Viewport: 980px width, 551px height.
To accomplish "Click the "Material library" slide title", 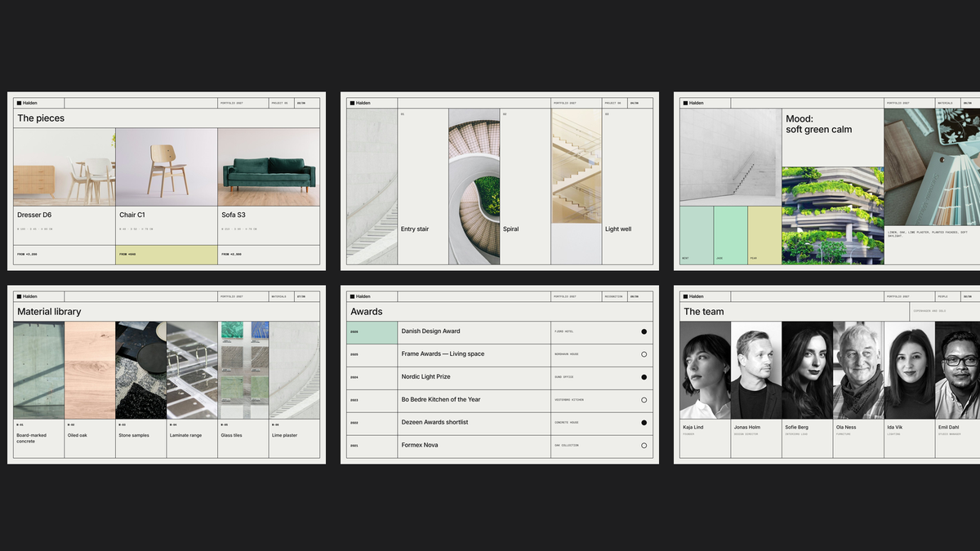I will [49, 312].
